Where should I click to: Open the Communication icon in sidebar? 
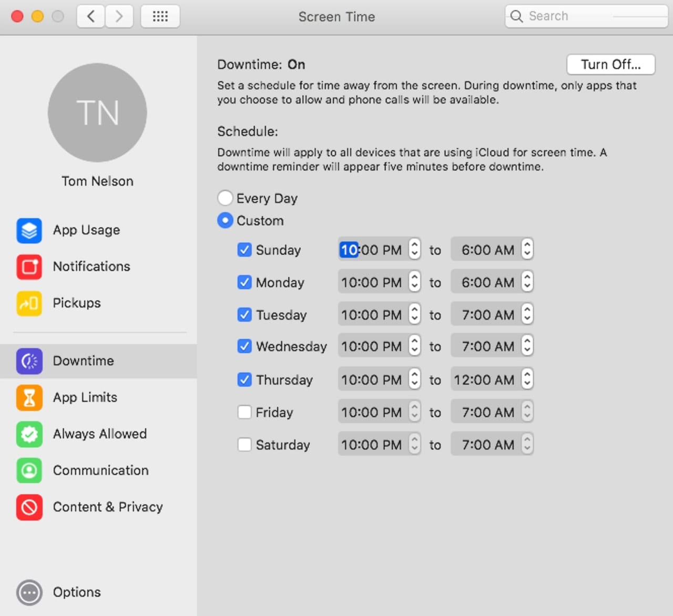(x=29, y=470)
